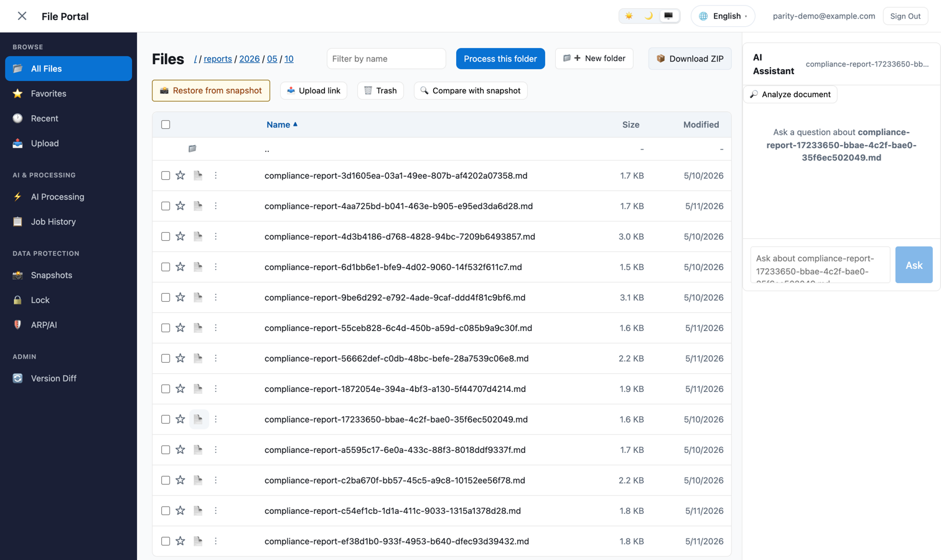
Task: Open more menu for compliance-report-c54ef1cb
Action: click(x=216, y=511)
